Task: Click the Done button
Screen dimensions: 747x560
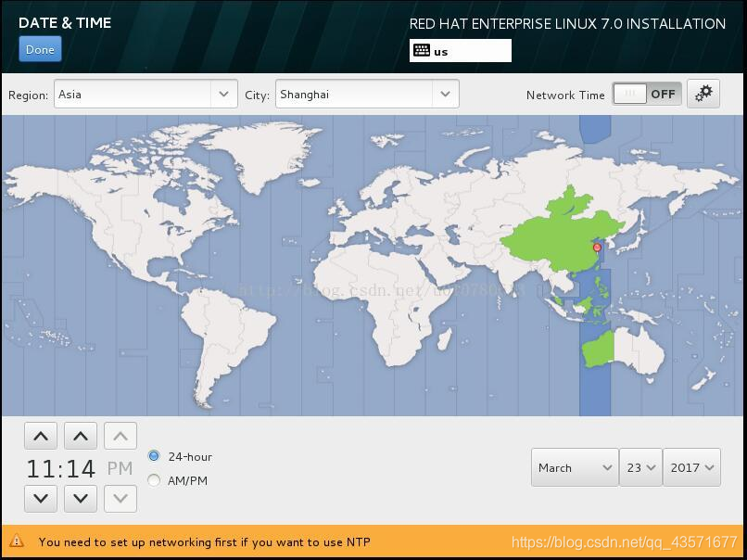Action: [40, 49]
